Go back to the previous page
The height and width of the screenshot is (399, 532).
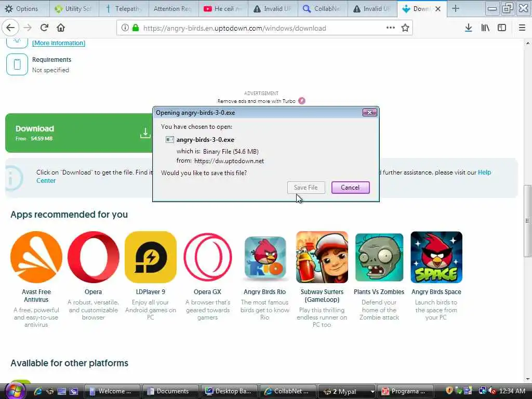[10, 28]
